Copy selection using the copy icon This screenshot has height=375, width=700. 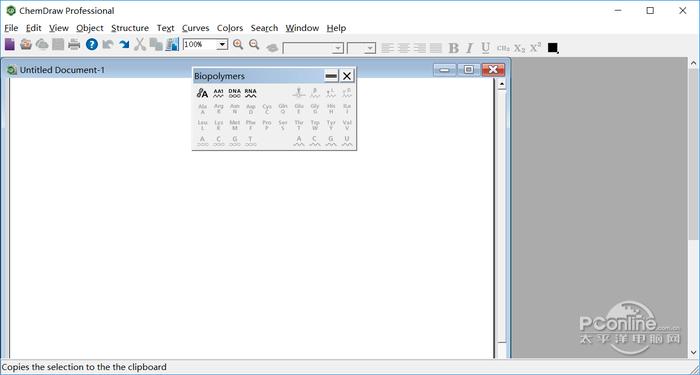[156, 44]
